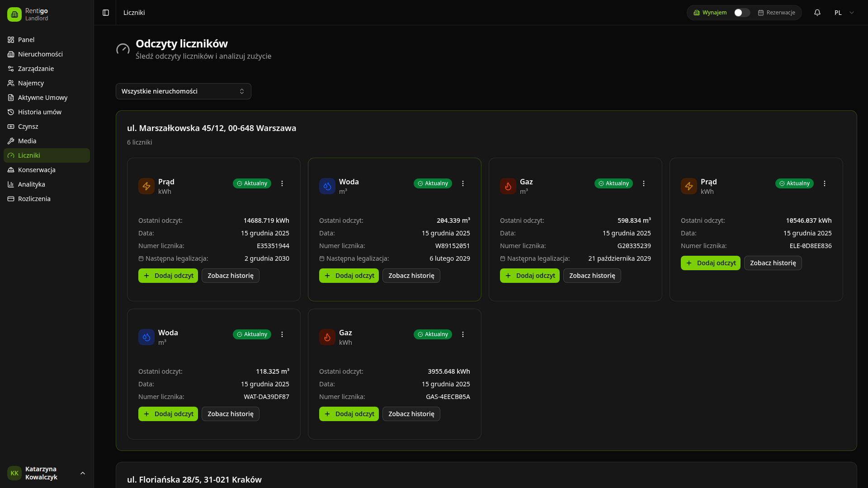868x488 pixels.
Task: Click the flame icon of Gaz kWh meter
Action: [x=327, y=337]
